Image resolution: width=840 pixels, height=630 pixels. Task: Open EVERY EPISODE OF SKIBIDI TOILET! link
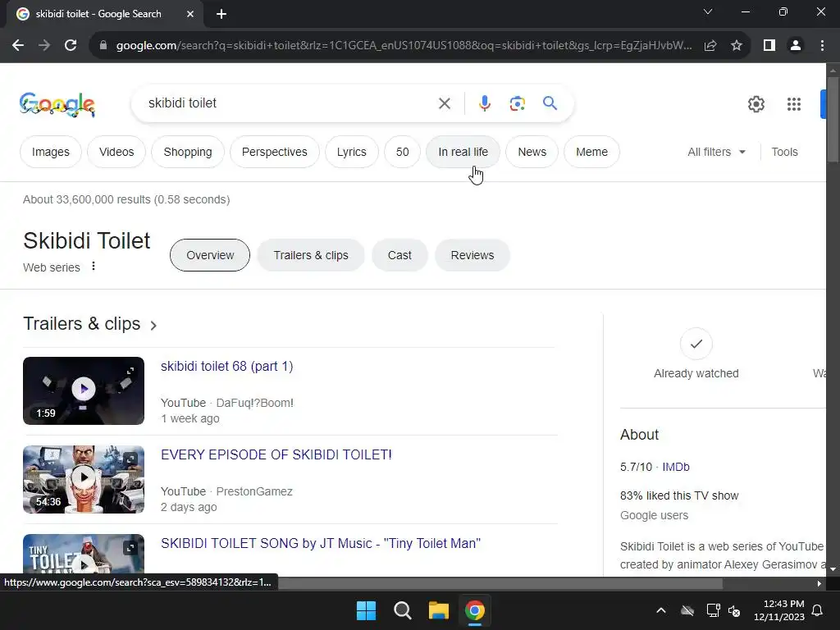coord(276,454)
